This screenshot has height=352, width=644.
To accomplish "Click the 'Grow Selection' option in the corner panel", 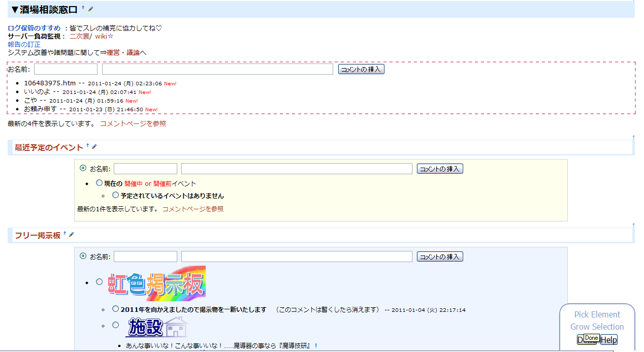I will [597, 327].
